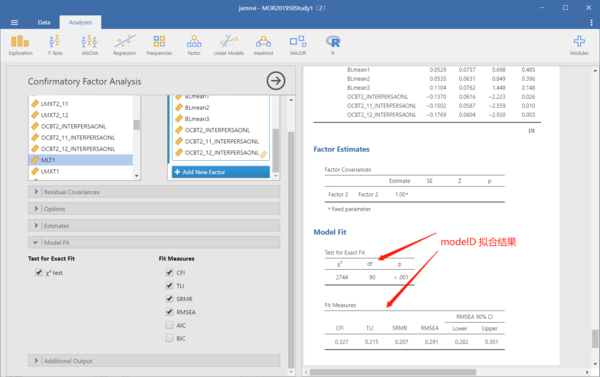Image resolution: width=600 pixels, height=377 pixels.
Task: Toggle the χ² test checkbox
Action: coord(39,273)
